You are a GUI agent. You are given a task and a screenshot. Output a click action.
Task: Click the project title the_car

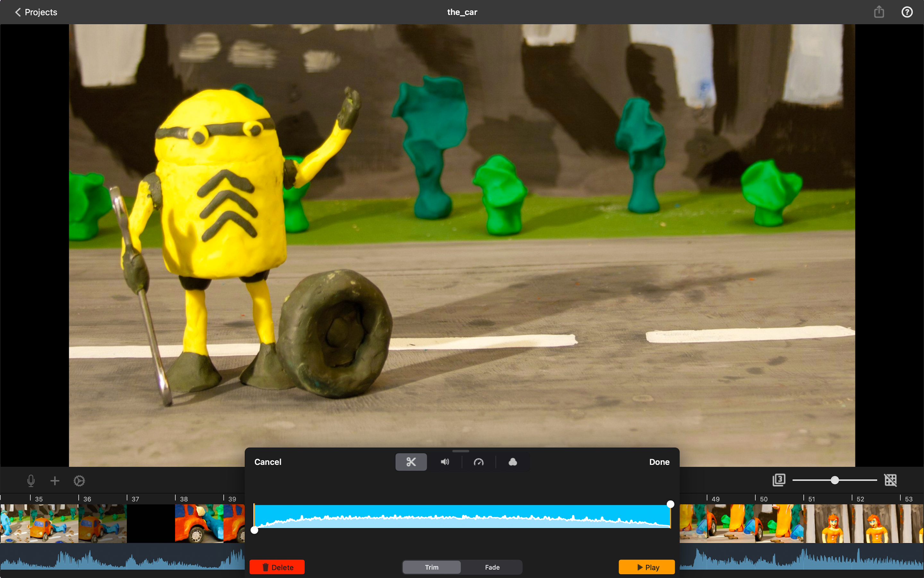tap(462, 12)
